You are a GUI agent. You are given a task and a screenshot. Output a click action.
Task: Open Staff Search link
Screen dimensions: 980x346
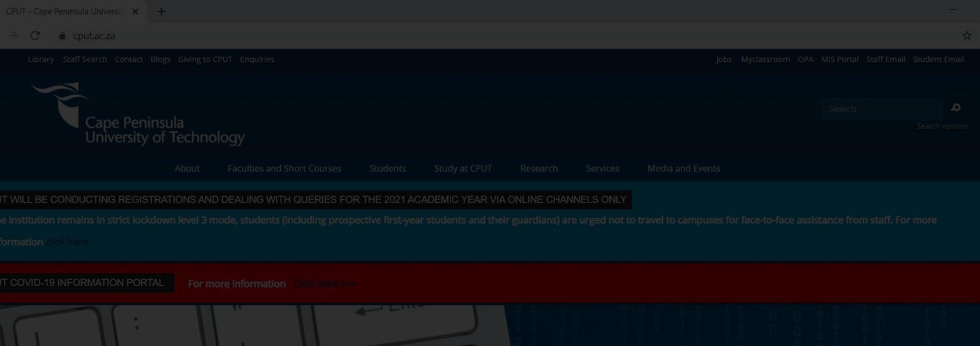85,59
